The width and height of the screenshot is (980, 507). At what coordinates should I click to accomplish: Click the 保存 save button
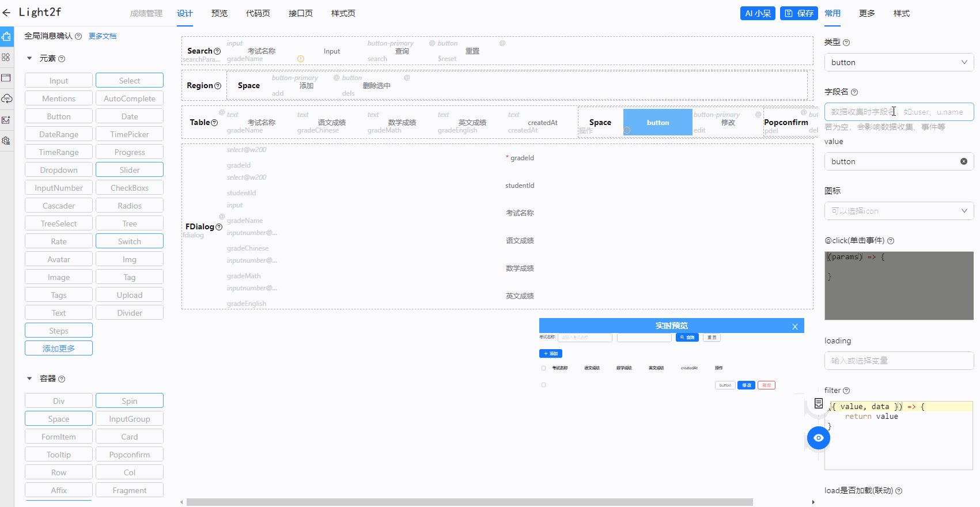[799, 13]
